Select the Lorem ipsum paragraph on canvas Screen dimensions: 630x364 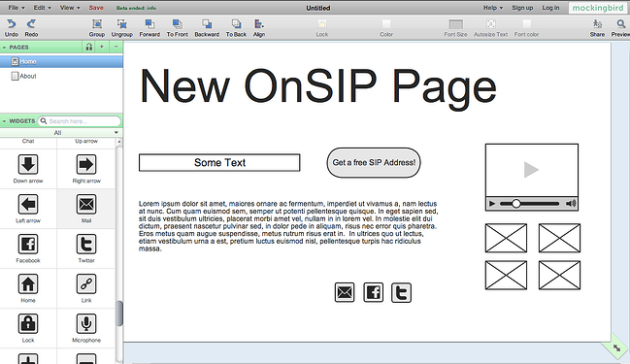[288, 226]
